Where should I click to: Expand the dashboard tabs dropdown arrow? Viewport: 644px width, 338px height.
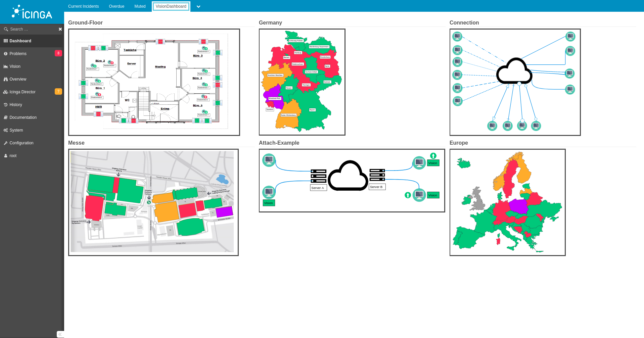tap(198, 7)
